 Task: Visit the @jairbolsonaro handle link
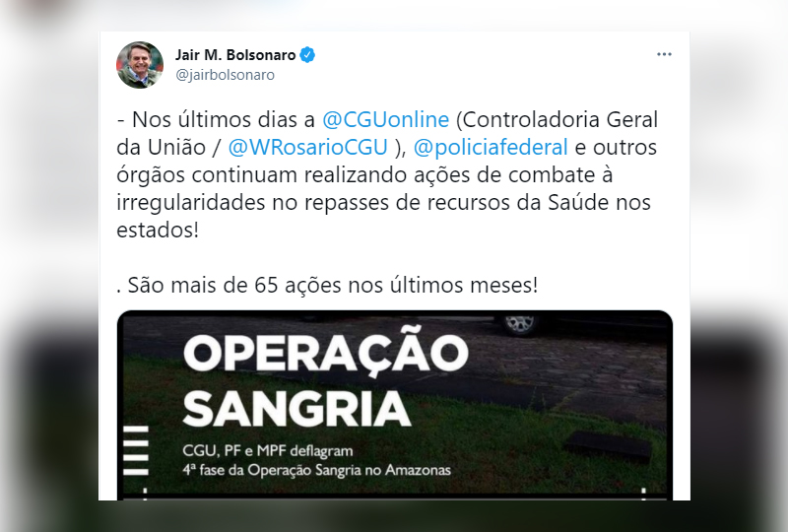(225, 75)
